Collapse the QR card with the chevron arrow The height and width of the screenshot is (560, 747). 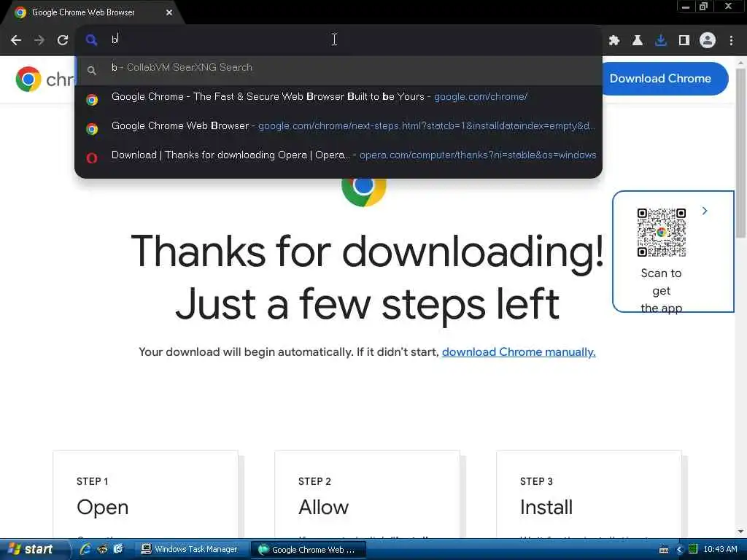705,211
